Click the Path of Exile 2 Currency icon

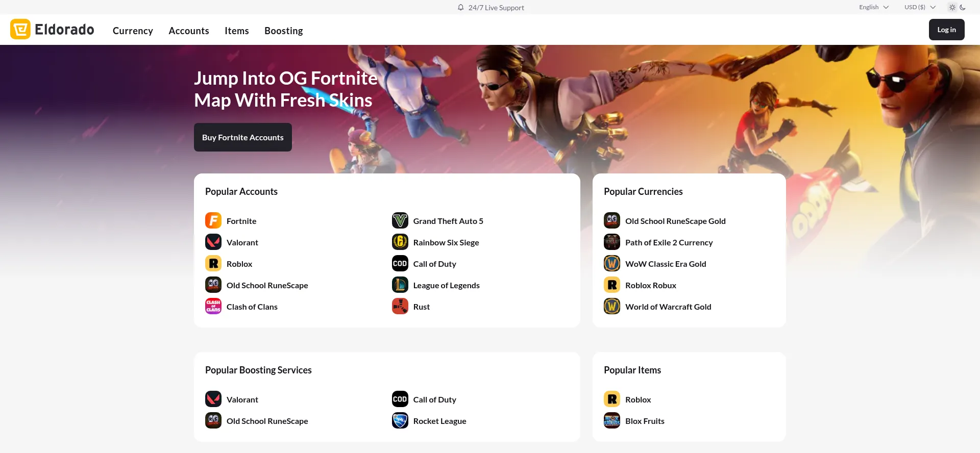pyautogui.click(x=612, y=242)
